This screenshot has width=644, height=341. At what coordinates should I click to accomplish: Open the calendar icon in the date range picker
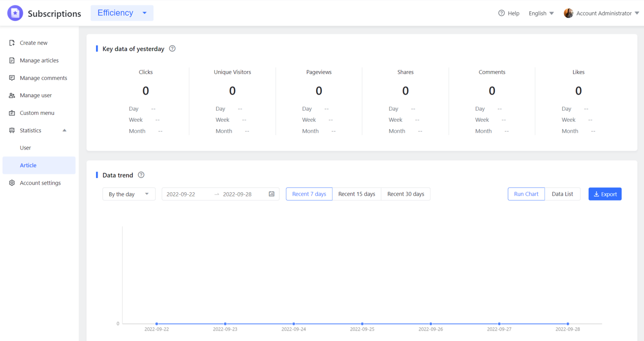click(271, 194)
